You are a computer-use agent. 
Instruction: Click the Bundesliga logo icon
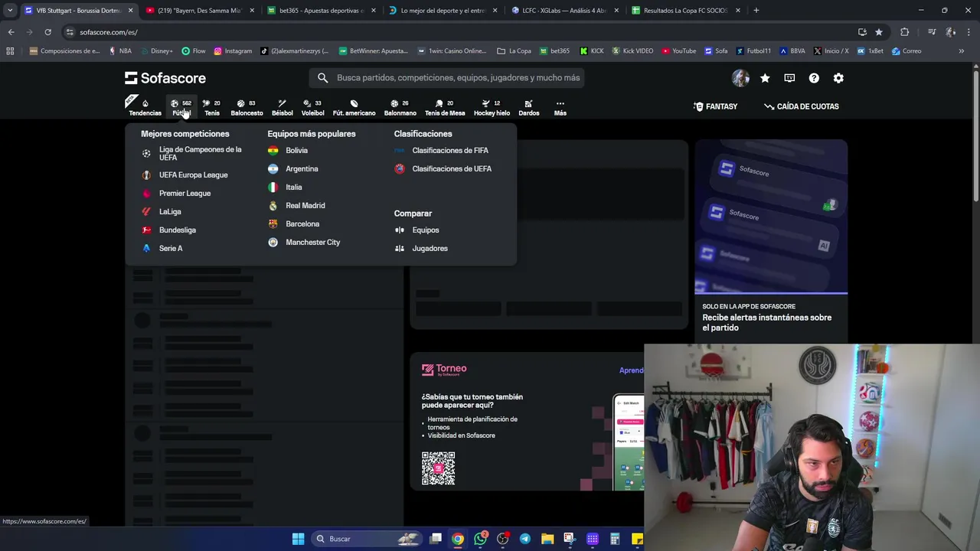[146, 230]
